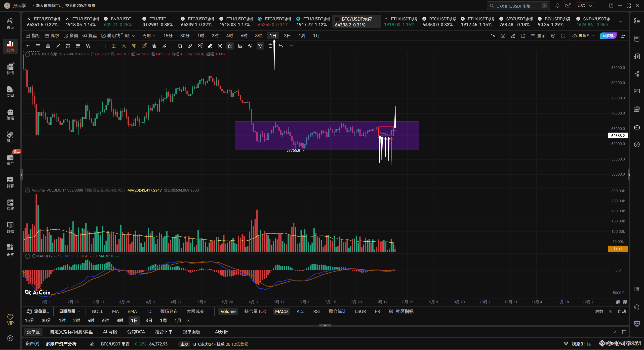Open the 指标 indicators button
Image resolution: width=644 pixels, height=350 pixels.
coord(33,36)
